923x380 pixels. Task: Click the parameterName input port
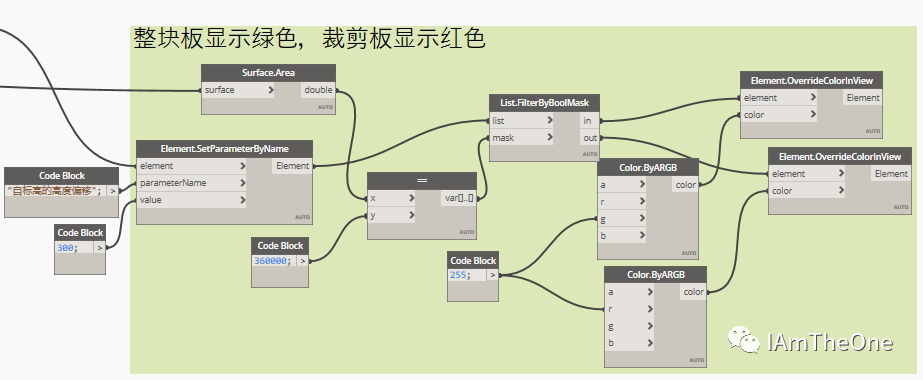(x=192, y=183)
